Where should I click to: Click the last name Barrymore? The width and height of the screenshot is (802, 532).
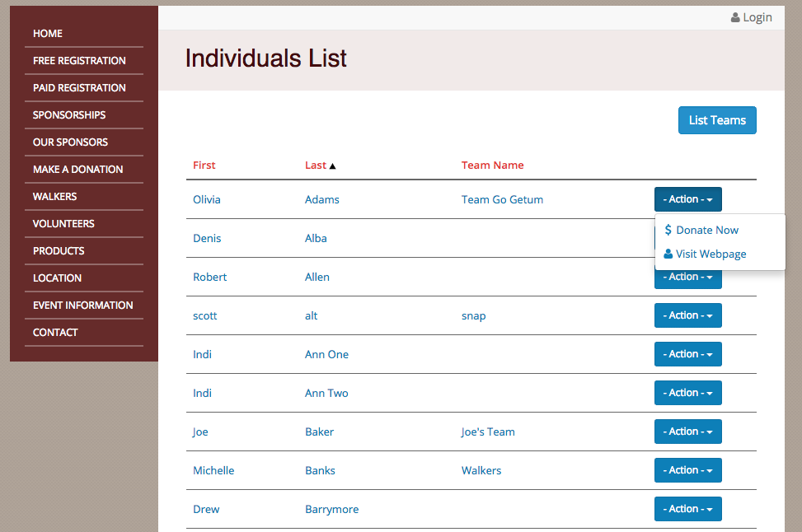331,510
